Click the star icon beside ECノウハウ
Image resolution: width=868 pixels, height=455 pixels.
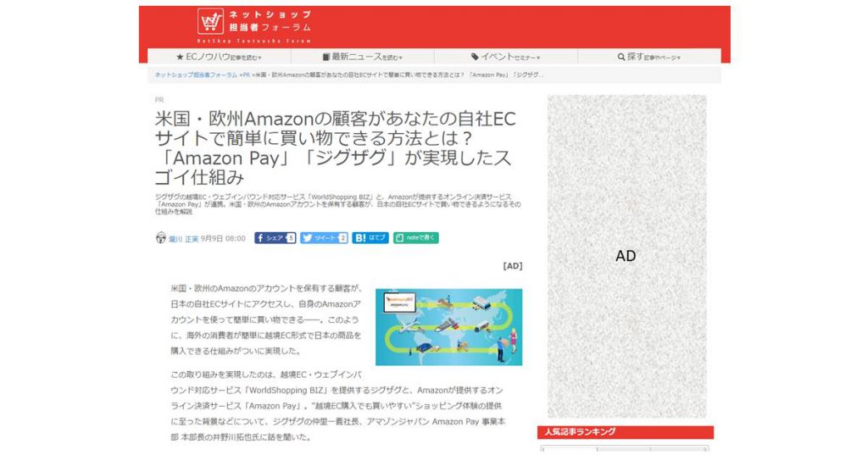(180, 57)
